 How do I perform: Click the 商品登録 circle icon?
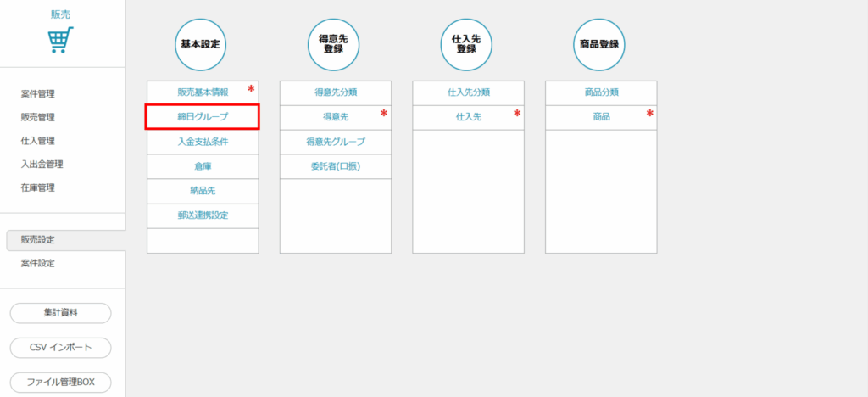[x=600, y=44]
